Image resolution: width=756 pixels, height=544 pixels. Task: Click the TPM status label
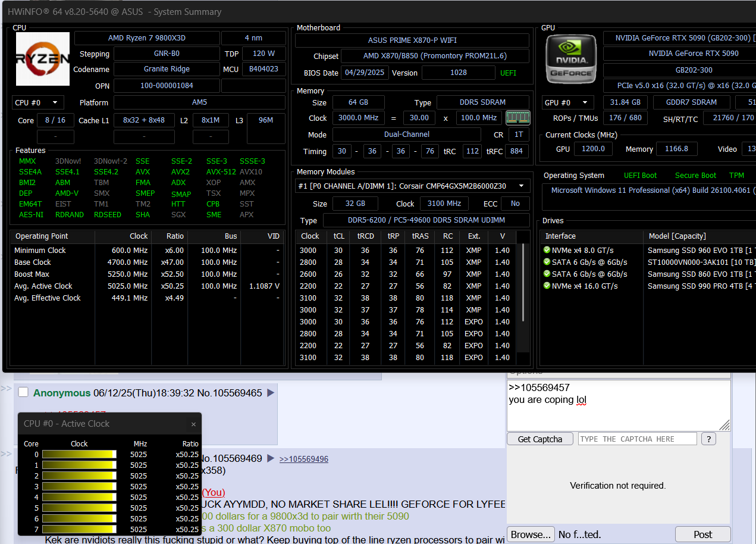click(736, 176)
